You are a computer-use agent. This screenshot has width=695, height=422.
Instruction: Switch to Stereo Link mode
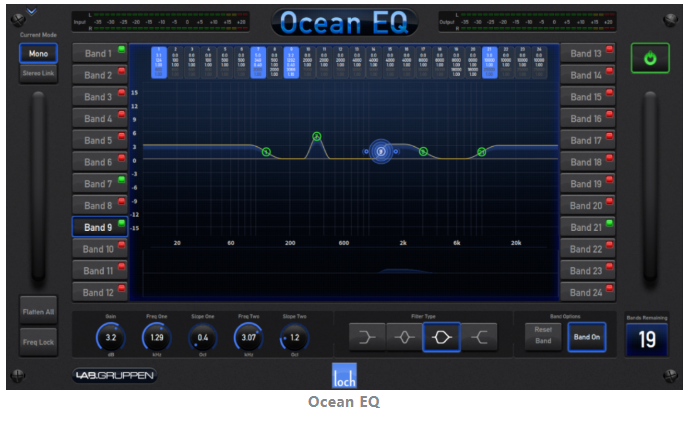click(x=38, y=72)
